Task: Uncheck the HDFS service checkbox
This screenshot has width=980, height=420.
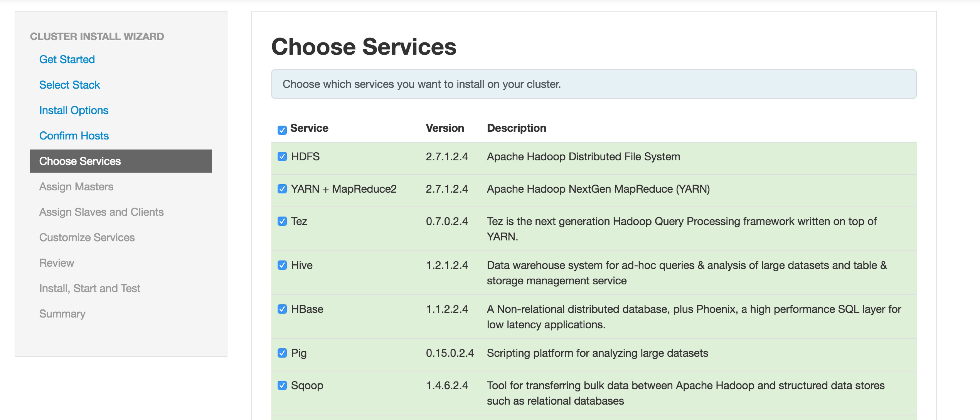Action: click(282, 157)
